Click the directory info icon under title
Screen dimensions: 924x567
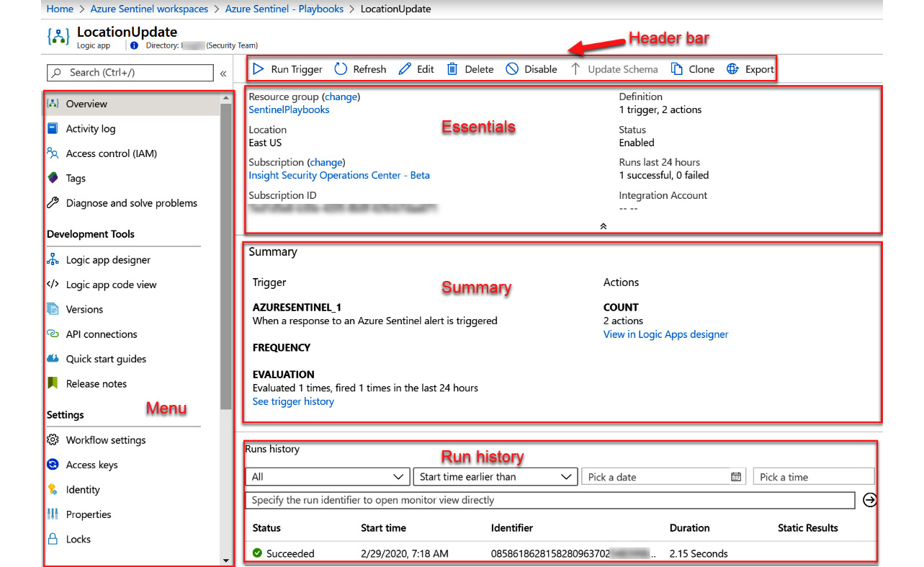click(134, 45)
